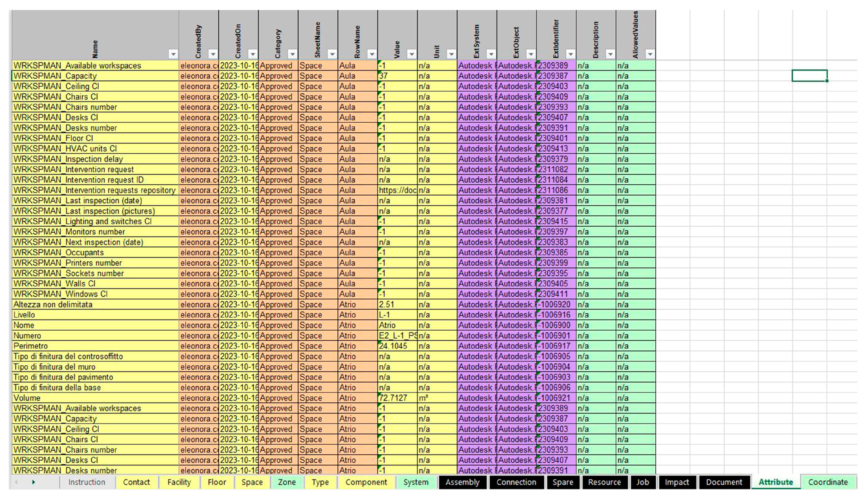Open the Name column filter dropdown
The image size is (868, 498).
[173, 54]
